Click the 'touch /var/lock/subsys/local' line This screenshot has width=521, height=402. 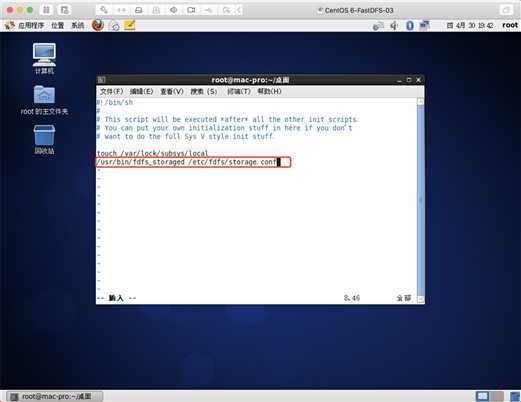[x=152, y=153]
